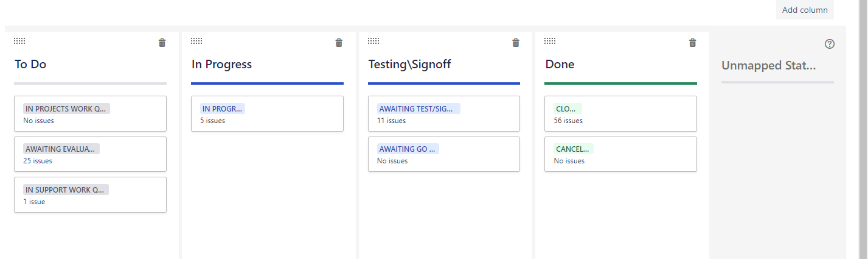Grab the In Progress column drag handle

pyautogui.click(x=196, y=41)
